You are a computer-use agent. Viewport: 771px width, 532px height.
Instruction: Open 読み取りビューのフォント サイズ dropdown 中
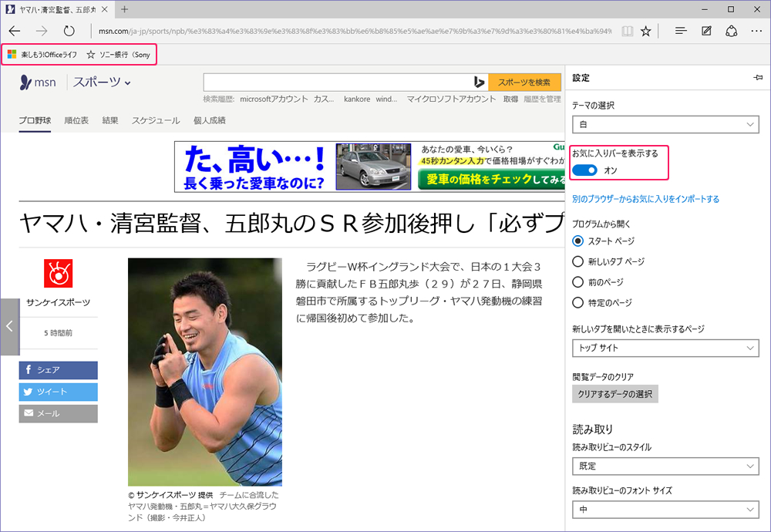point(665,510)
